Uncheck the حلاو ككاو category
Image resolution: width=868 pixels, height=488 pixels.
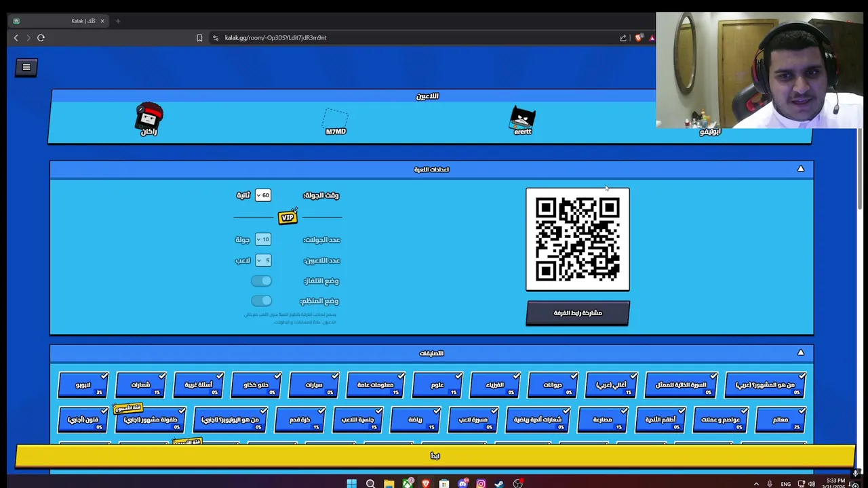(x=256, y=384)
